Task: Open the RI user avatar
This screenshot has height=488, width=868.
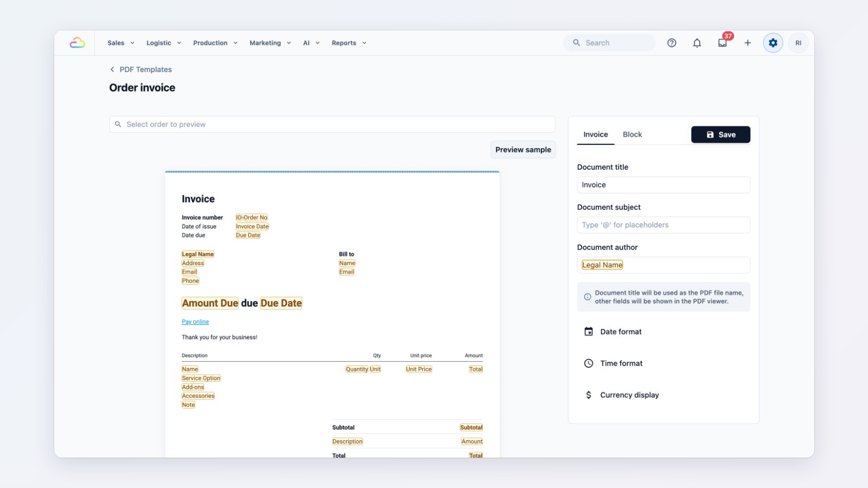Action: (x=799, y=43)
